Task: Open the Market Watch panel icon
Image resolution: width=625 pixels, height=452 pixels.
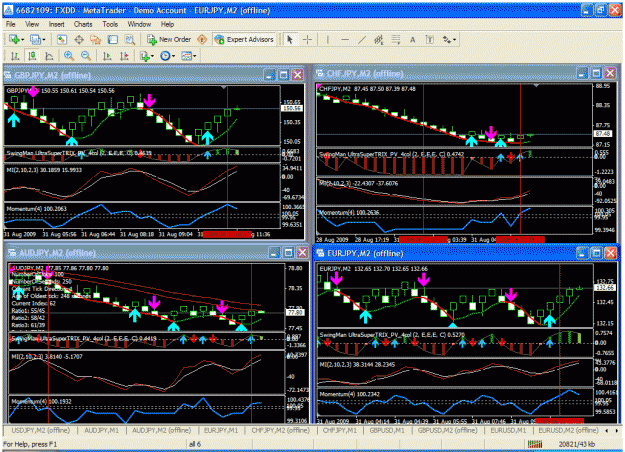Action: point(62,39)
